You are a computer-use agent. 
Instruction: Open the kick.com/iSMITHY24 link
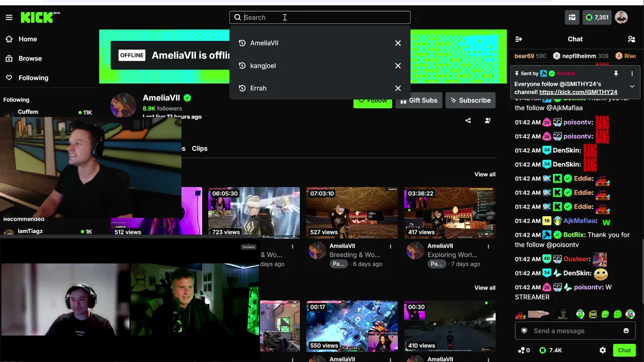pyautogui.click(x=578, y=93)
